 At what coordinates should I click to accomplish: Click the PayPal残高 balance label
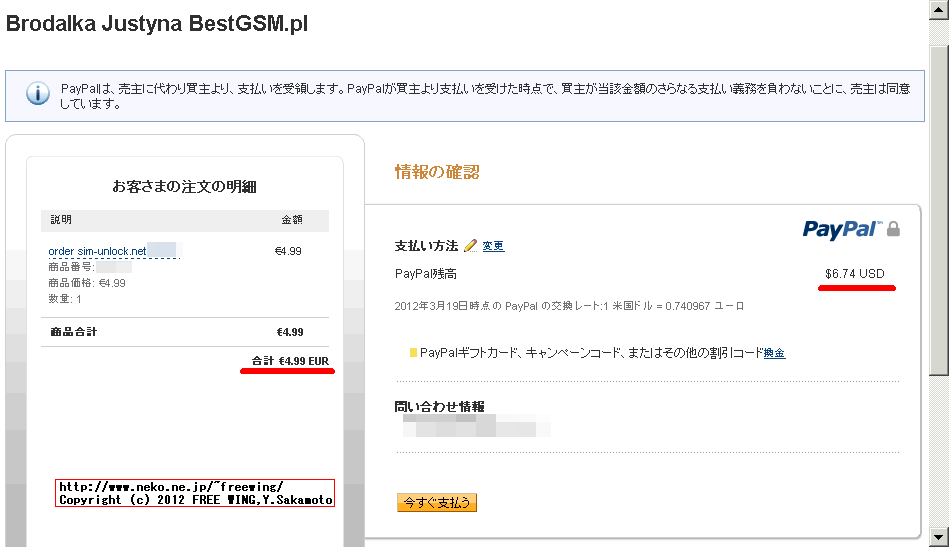click(x=426, y=274)
